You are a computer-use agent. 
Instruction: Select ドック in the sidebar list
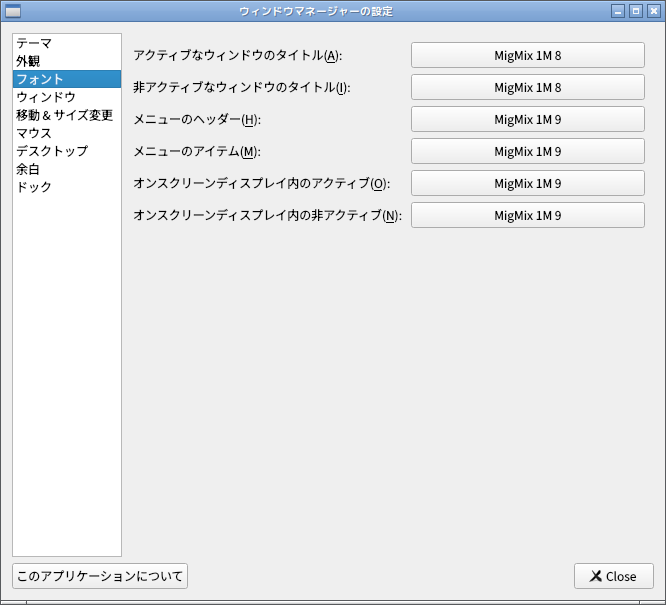tap(67, 187)
